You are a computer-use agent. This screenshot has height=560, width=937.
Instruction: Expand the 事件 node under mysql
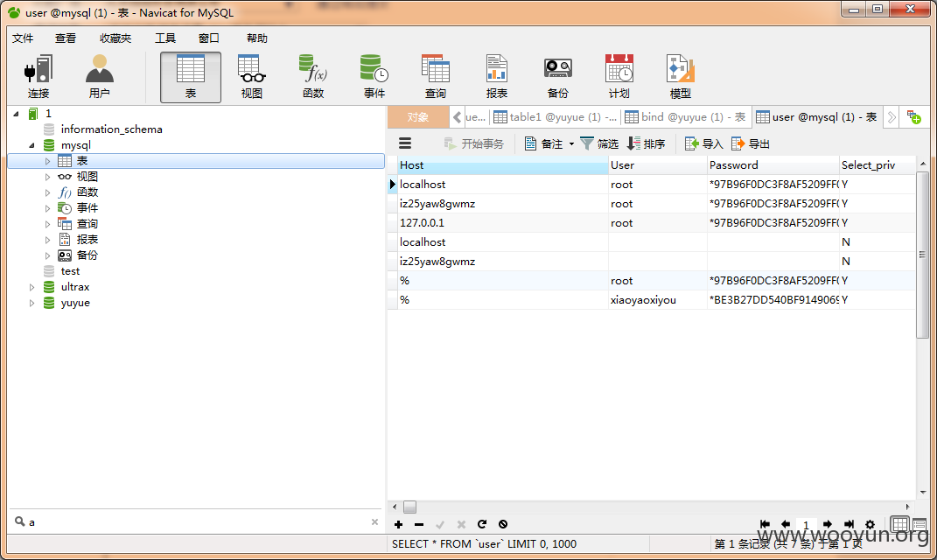pos(47,208)
